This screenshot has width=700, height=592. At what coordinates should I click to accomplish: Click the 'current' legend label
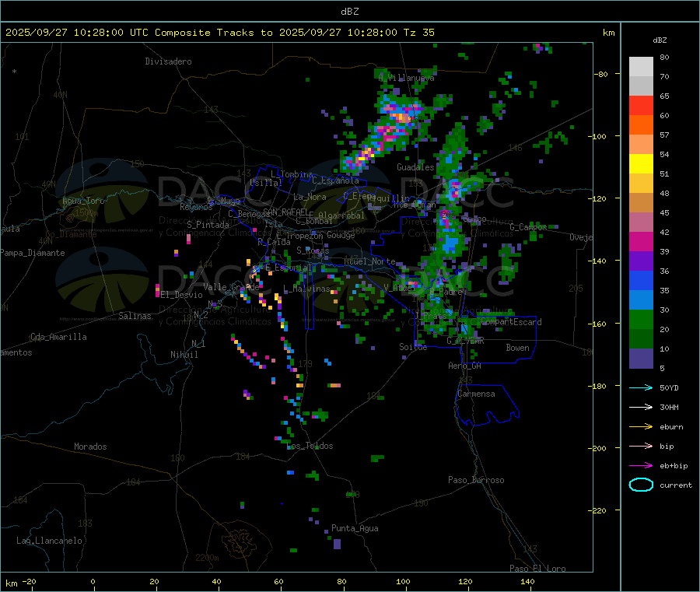(676, 485)
